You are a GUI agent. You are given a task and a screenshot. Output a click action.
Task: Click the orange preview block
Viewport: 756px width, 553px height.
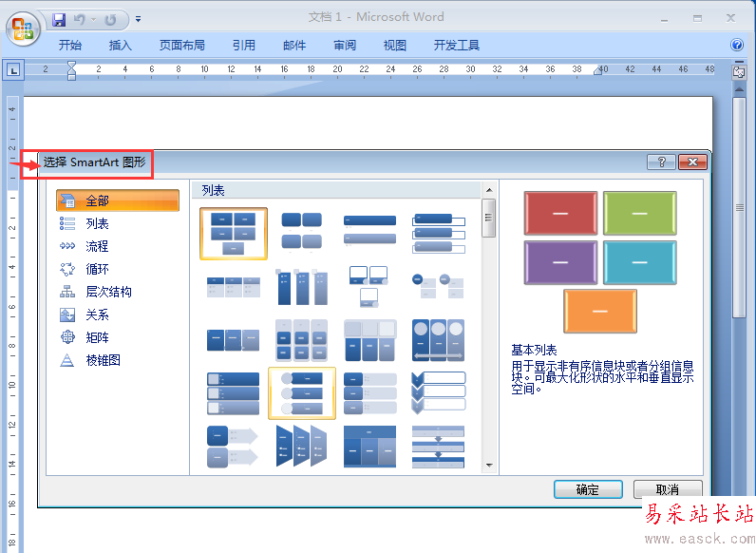(600, 312)
